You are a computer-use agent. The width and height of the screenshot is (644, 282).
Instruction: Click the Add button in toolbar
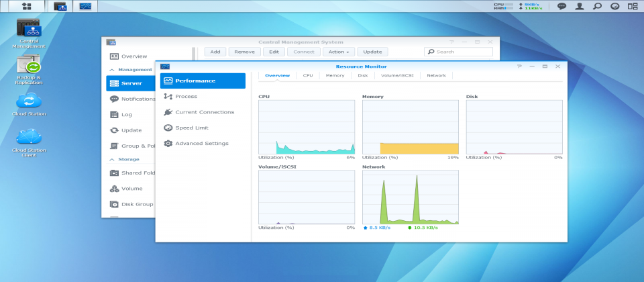(215, 52)
